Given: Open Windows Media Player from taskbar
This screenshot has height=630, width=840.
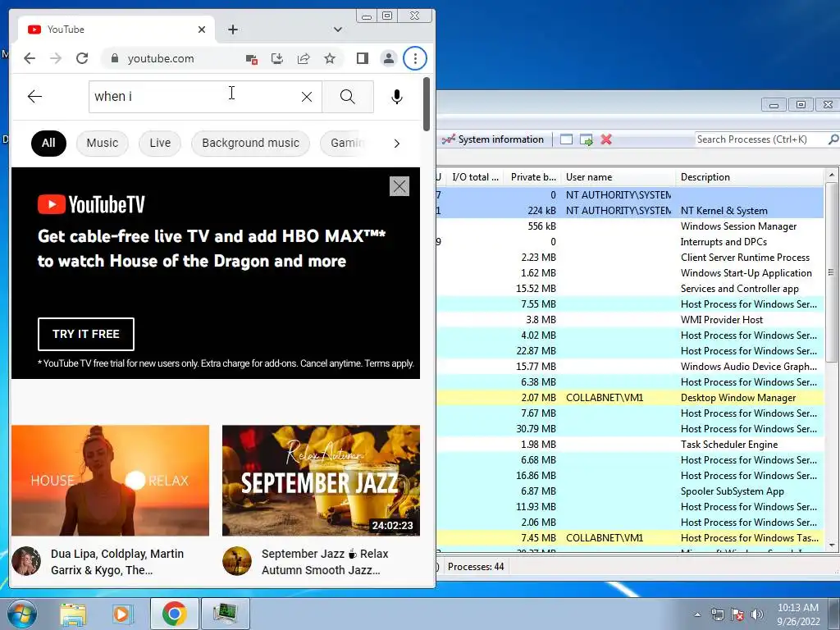Looking at the screenshot, I should (122, 614).
